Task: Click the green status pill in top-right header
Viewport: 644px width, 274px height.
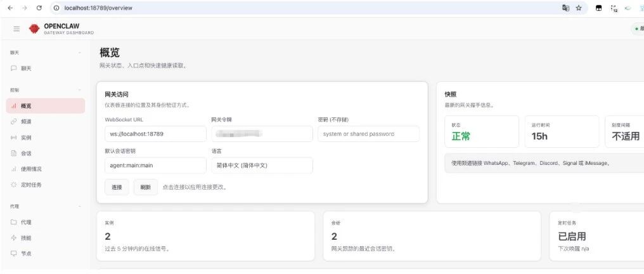Action: click(x=638, y=29)
